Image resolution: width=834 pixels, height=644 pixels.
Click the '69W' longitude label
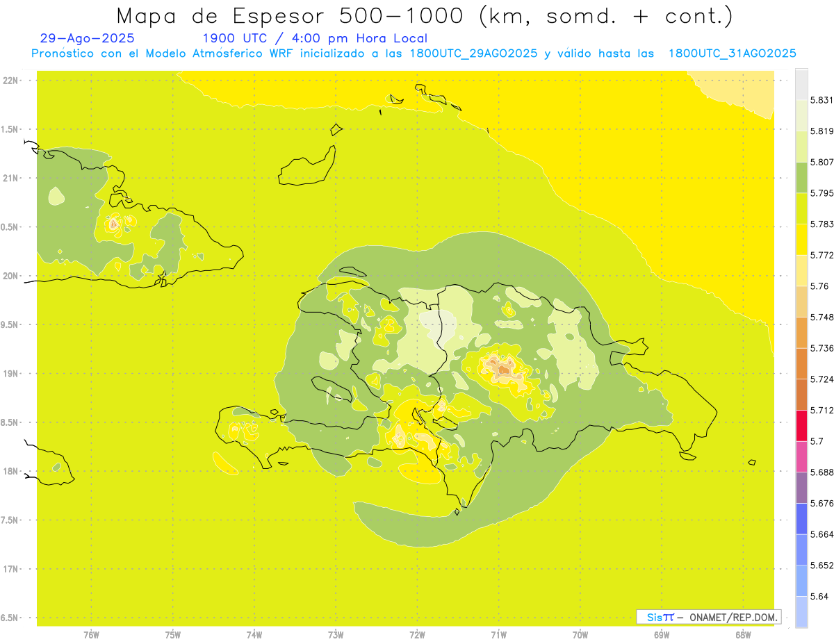[x=661, y=635]
